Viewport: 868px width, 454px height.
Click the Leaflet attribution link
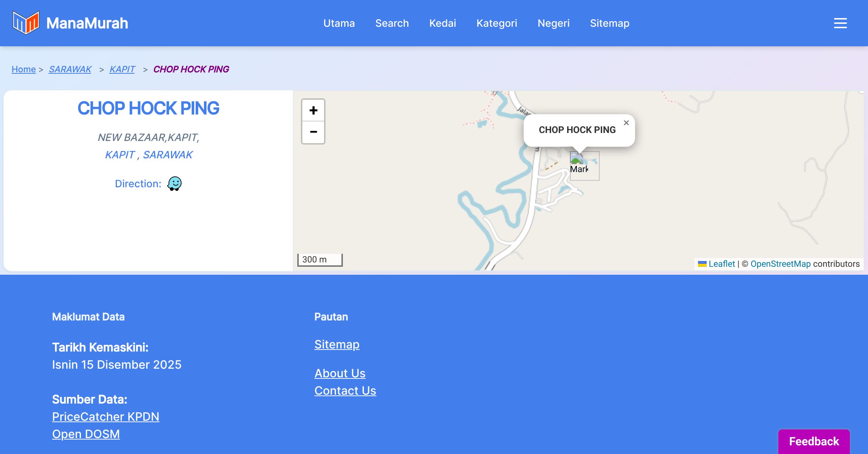pos(721,264)
